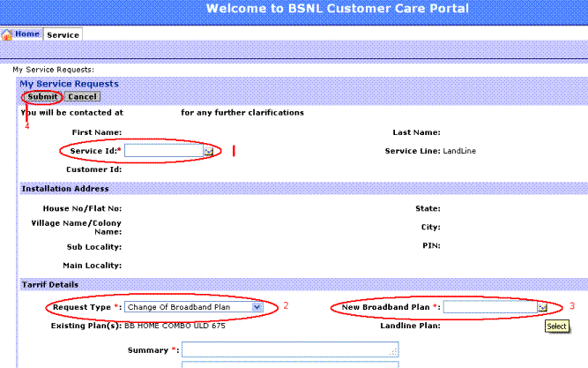Click the 'First Name:' label
The height and width of the screenshot is (368, 588).
pyautogui.click(x=97, y=132)
